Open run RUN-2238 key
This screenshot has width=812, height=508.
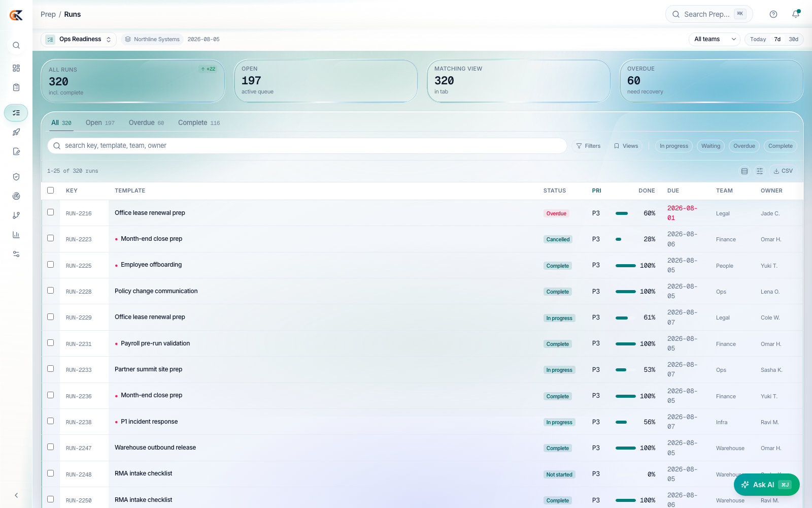79,422
